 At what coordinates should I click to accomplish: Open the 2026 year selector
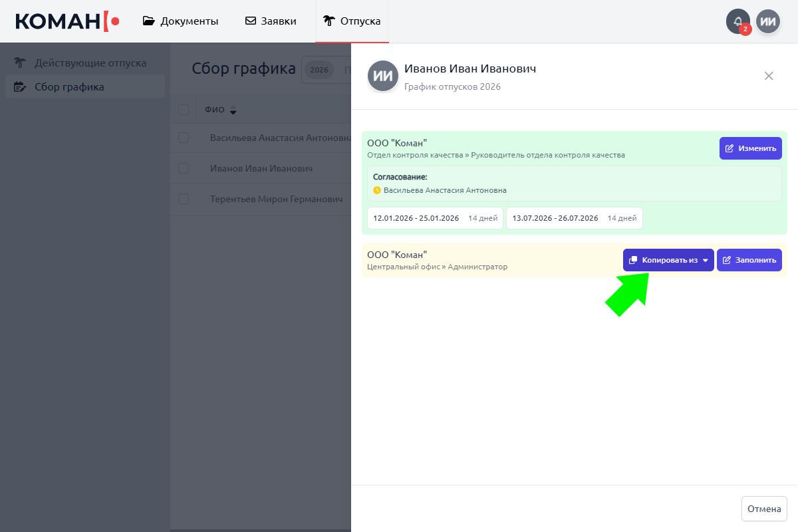click(319, 70)
